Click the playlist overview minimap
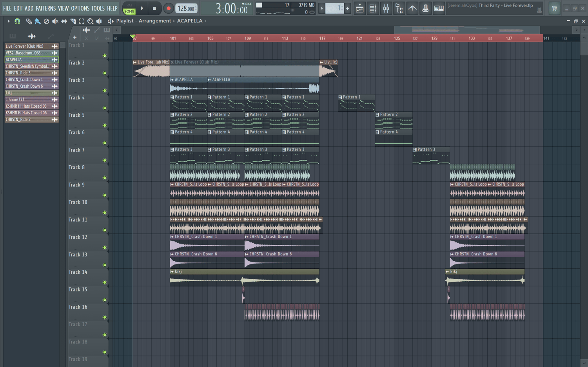The width and height of the screenshot is (588, 367). (466, 30)
